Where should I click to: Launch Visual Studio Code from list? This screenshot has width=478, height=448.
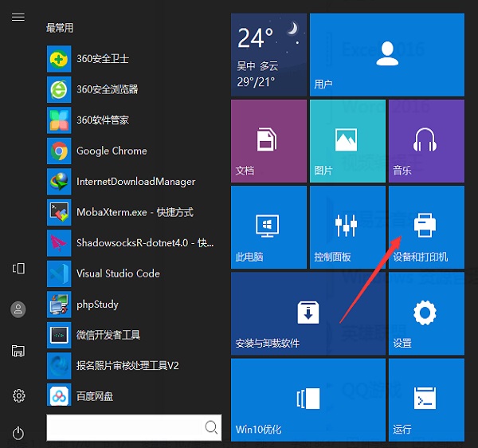pyautogui.click(x=117, y=273)
